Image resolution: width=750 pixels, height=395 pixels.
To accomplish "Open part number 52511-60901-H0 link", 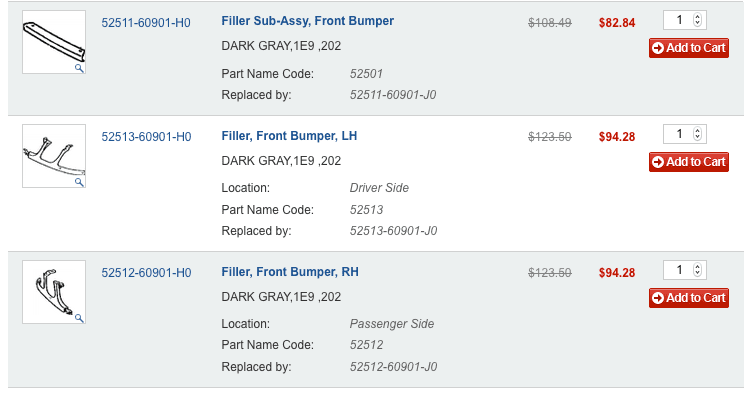I will [146, 23].
